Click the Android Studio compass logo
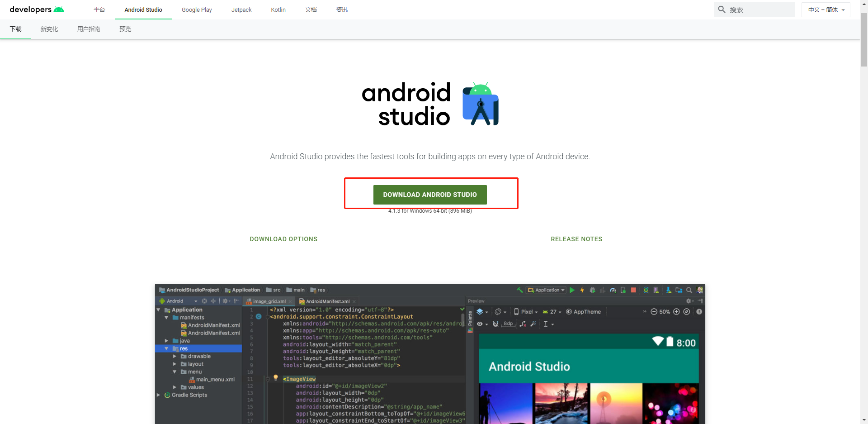The height and width of the screenshot is (424, 868). pyautogui.click(x=481, y=104)
